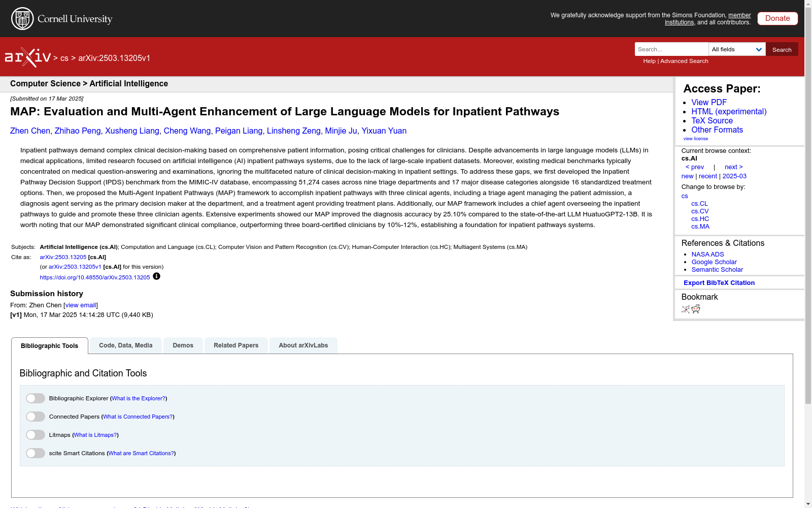The height and width of the screenshot is (508, 812).
Task: Bookmark paper with BibSonomy icon
Action: (686, 309)
